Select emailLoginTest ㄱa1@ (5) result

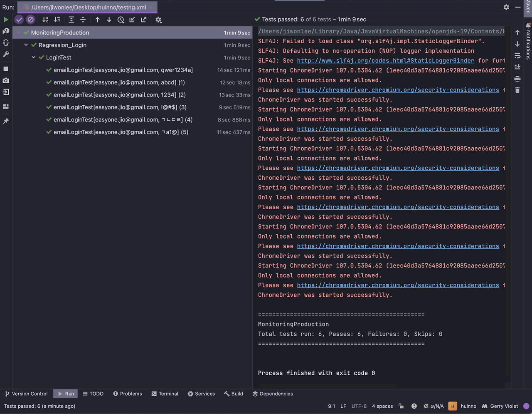click(x=133, y=132)
